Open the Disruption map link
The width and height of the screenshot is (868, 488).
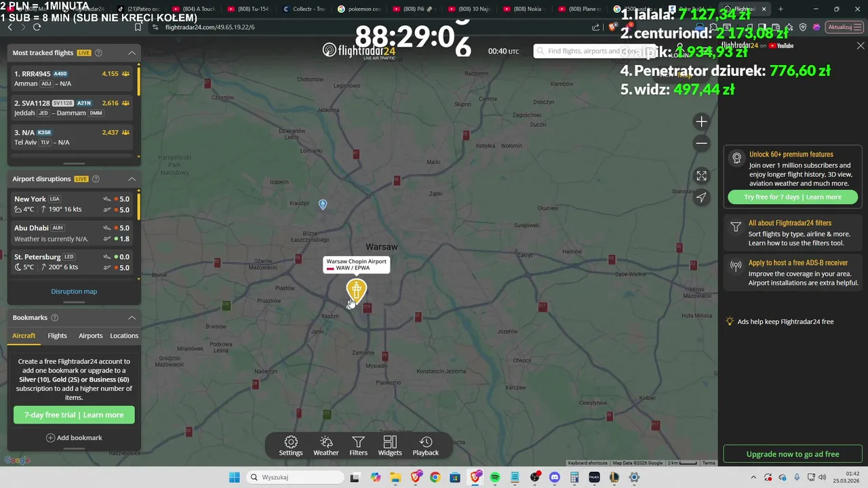pos(74,291)
